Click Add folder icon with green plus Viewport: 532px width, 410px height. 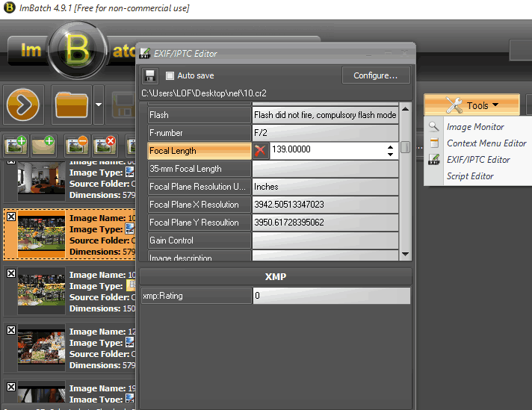tap(43, 146)
